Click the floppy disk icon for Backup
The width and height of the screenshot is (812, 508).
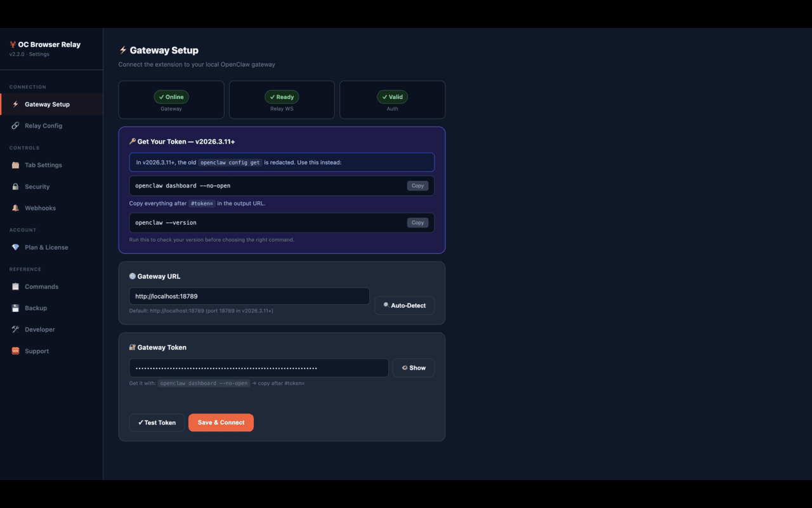coord(15,308)
